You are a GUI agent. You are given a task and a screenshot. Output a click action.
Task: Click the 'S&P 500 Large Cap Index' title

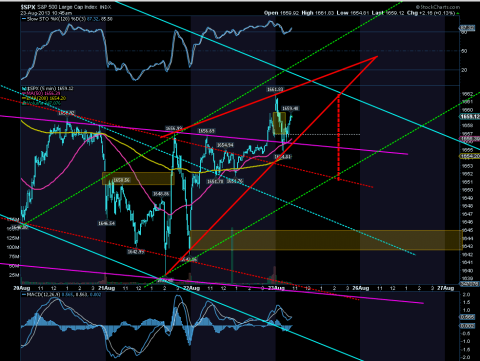pyautogui.click(x=67, y=7)
